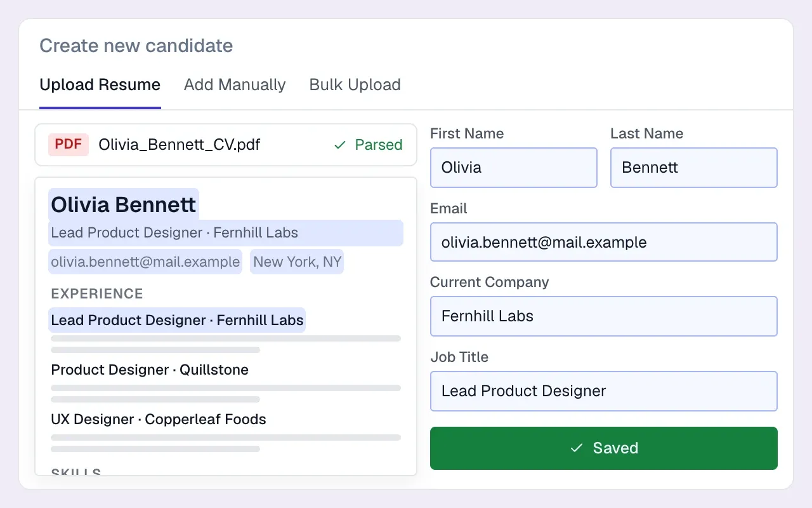Screen dimensions: 812x508
Task: Select the Email input field
Action: [x=604, y=242]
